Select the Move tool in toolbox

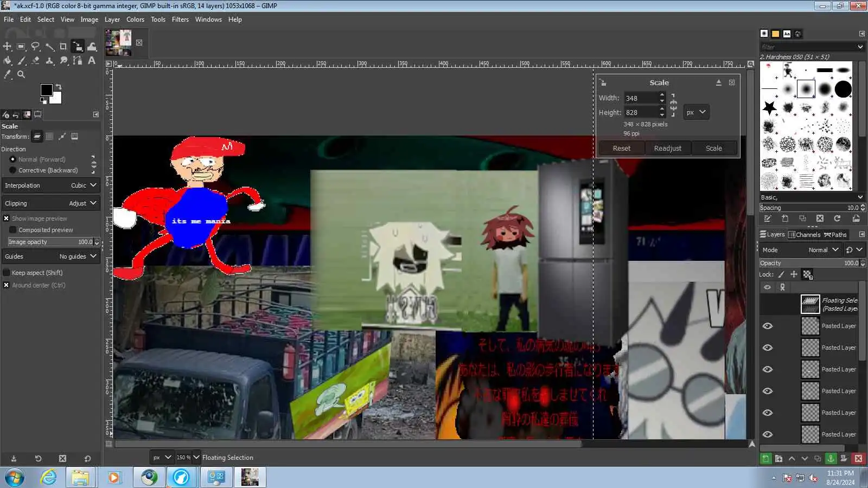(7, 47)
